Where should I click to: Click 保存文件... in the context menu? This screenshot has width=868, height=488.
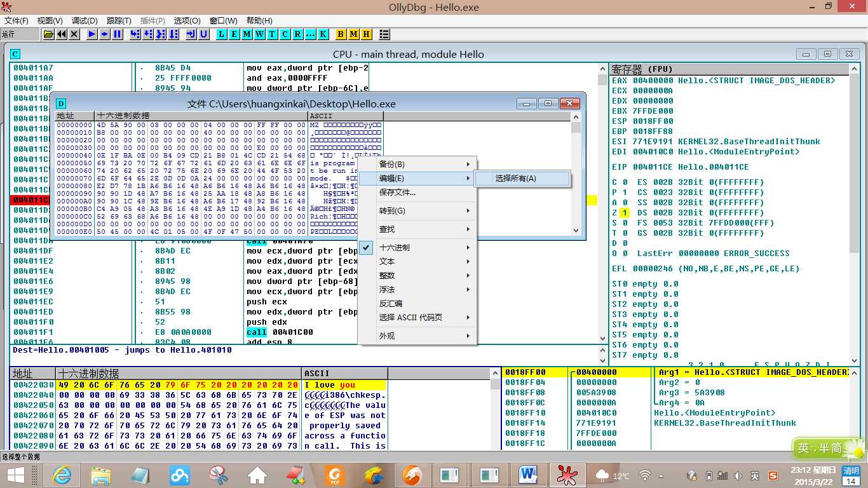pyautogui.click(x=397, y=193)
